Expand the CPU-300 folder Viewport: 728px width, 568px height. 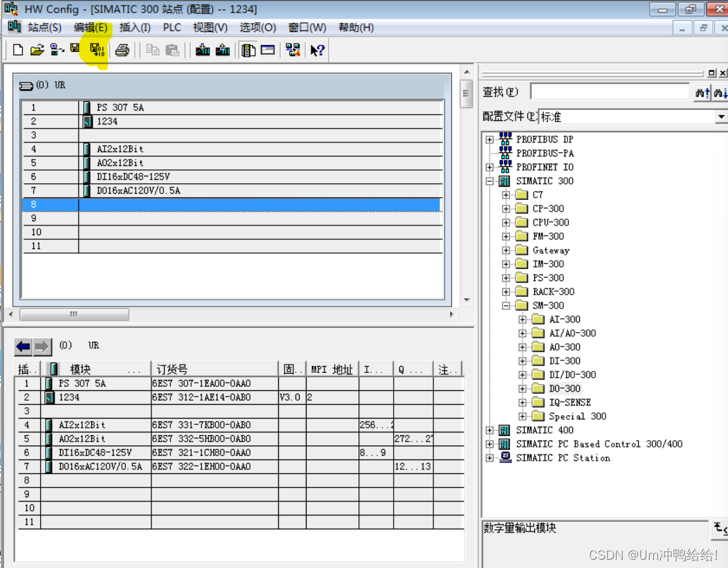(x=506, y=223)
